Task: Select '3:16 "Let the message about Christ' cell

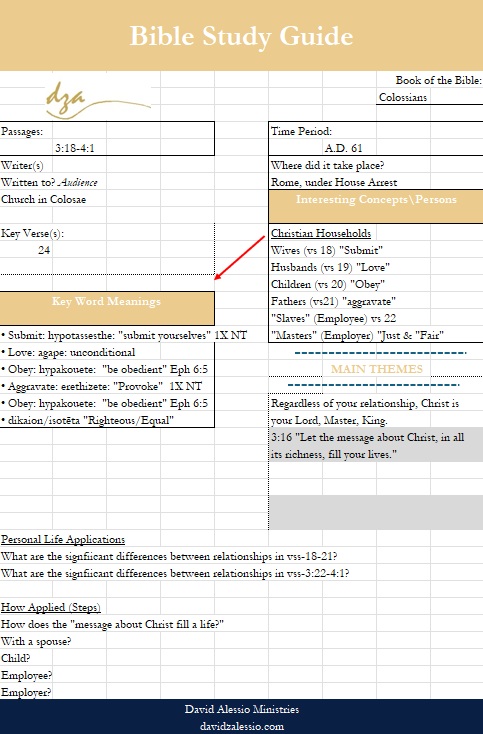Action: tap(367, 438)
